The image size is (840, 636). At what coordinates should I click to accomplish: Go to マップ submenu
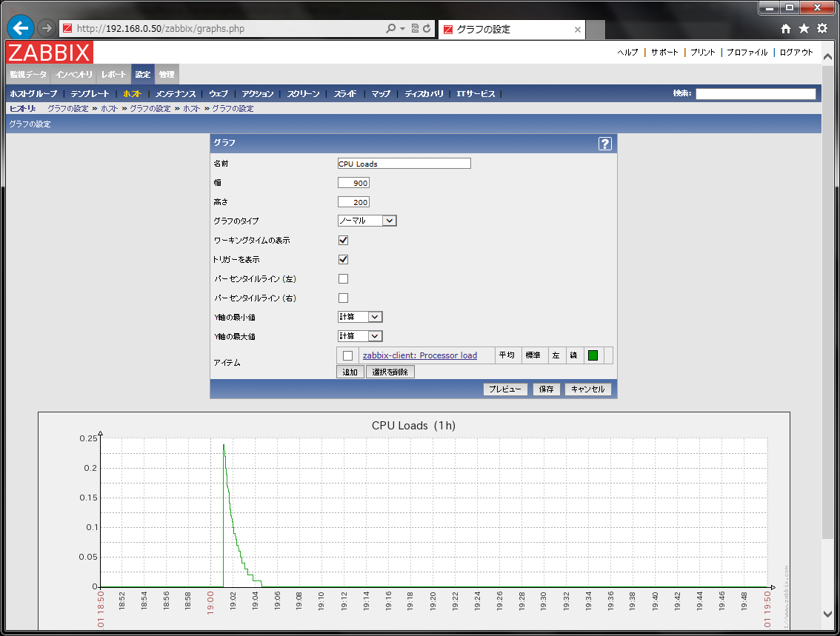(381, 94)
